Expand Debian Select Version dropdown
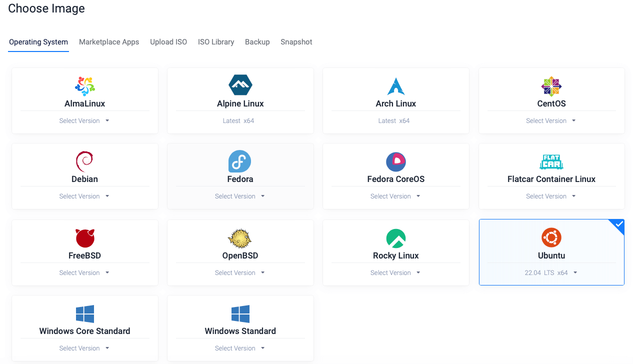Viewport: 633px width, 364px height. (x=84, y=196)
